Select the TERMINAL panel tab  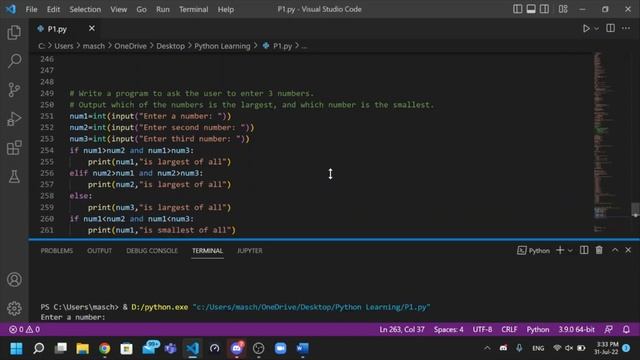pos(207,251)
